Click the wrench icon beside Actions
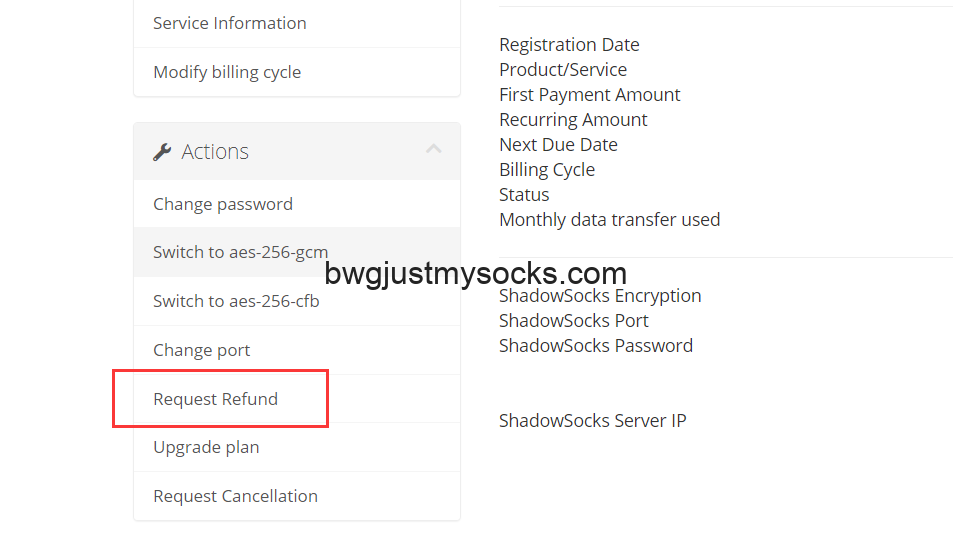The image size is (953, 551). coord(162,152)
